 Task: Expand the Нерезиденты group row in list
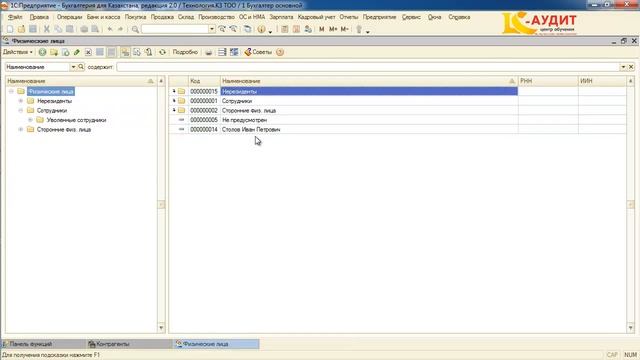pos(174,91)
